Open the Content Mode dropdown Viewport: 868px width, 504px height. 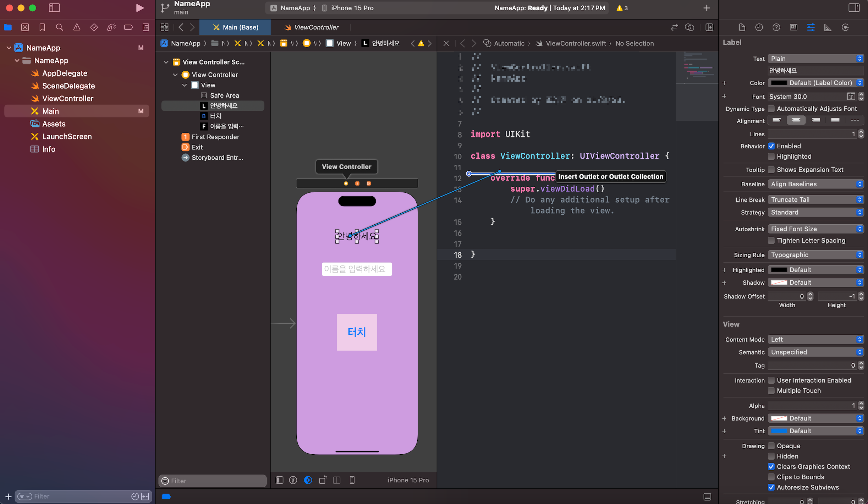(x=815, y=339)
